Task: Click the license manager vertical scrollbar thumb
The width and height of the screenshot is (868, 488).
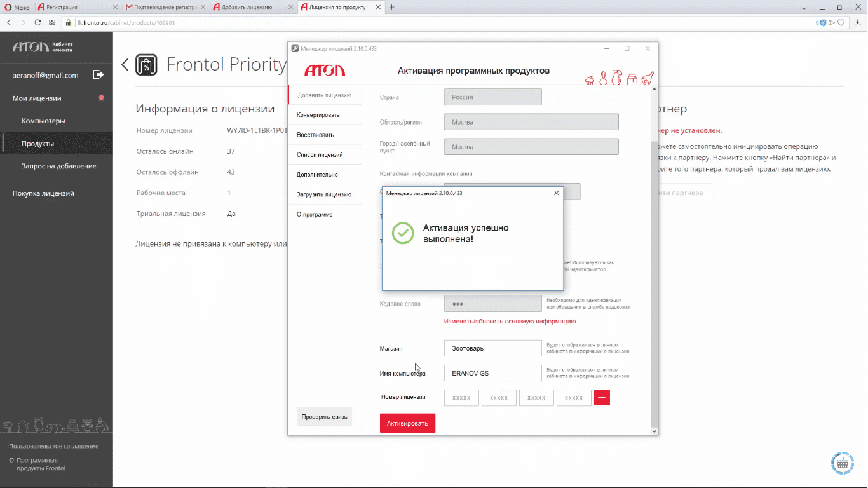Action: pos(654,284)
